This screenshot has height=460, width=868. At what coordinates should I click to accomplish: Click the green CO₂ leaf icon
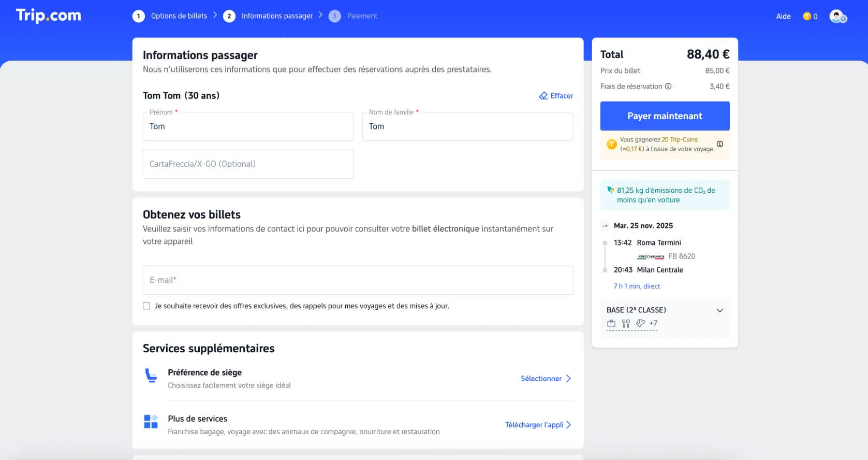[x=610, y=190]
